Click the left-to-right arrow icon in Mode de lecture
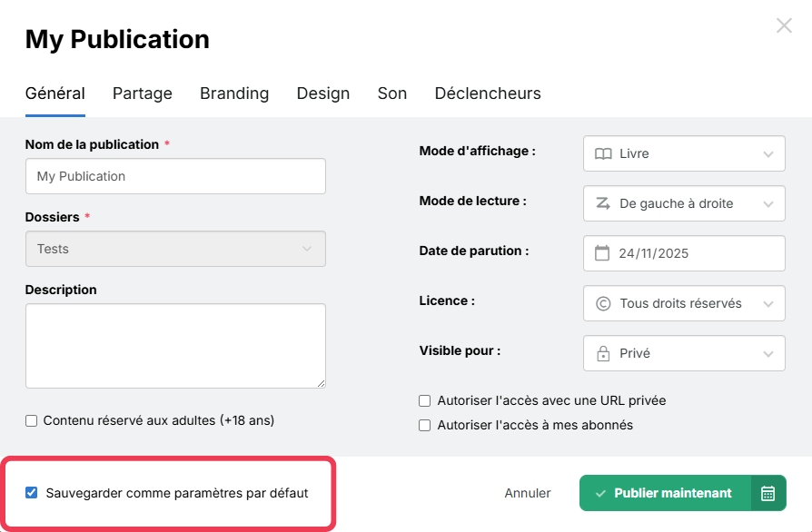 coord(603,203)
